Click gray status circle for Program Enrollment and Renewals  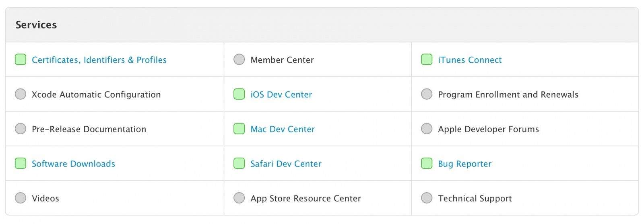pos(427,95)
